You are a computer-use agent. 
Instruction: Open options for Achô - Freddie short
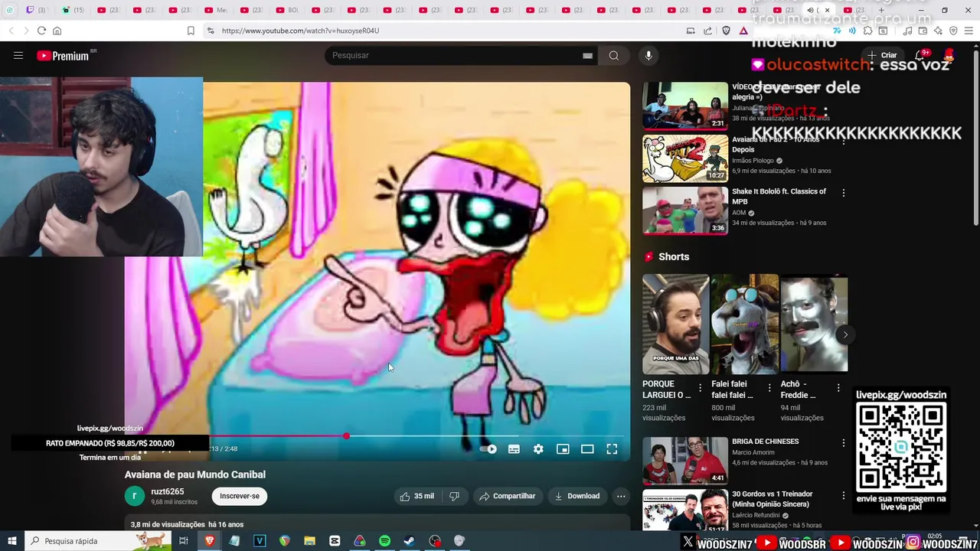(x=838, y=388)
